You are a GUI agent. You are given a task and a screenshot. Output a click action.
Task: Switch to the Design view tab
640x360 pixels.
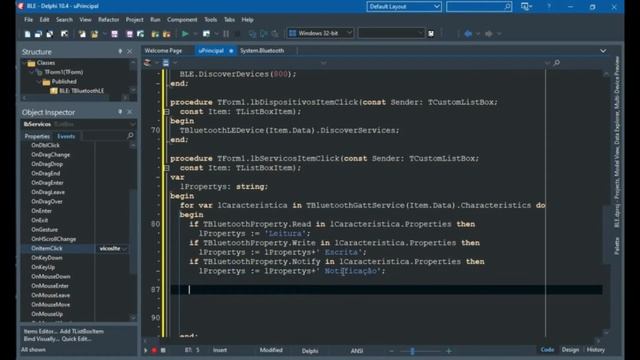[x=570, y=350]
